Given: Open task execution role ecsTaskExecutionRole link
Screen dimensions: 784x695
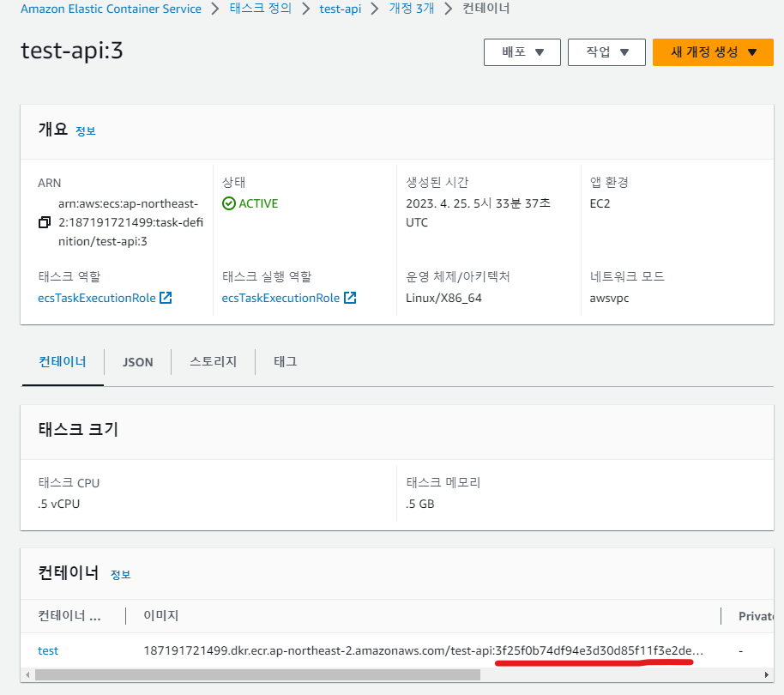Looking at the screenshot, I should coord(281,298).
